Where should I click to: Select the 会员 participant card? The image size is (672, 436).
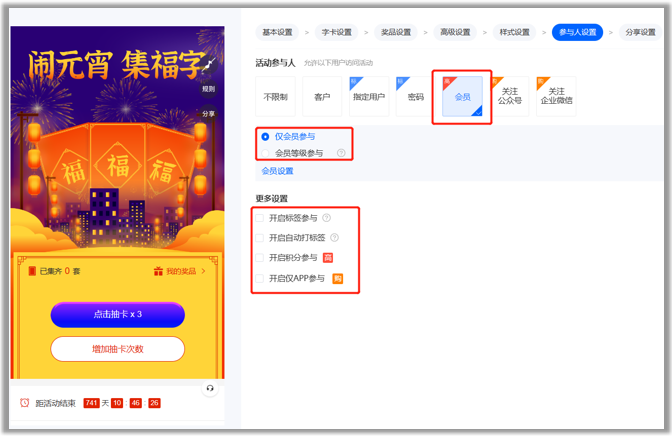pos(462,96)
